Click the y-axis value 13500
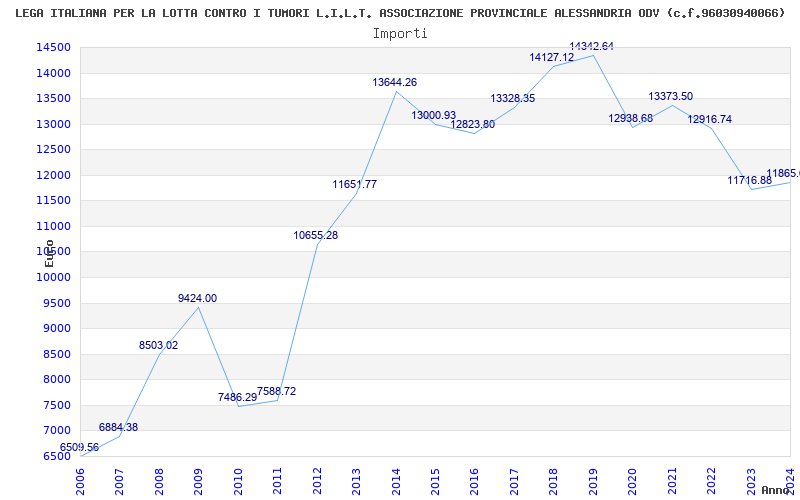Image resolution: width=800 pixels, height=500 pixels. pyautogui.click(x=53, y=98)
